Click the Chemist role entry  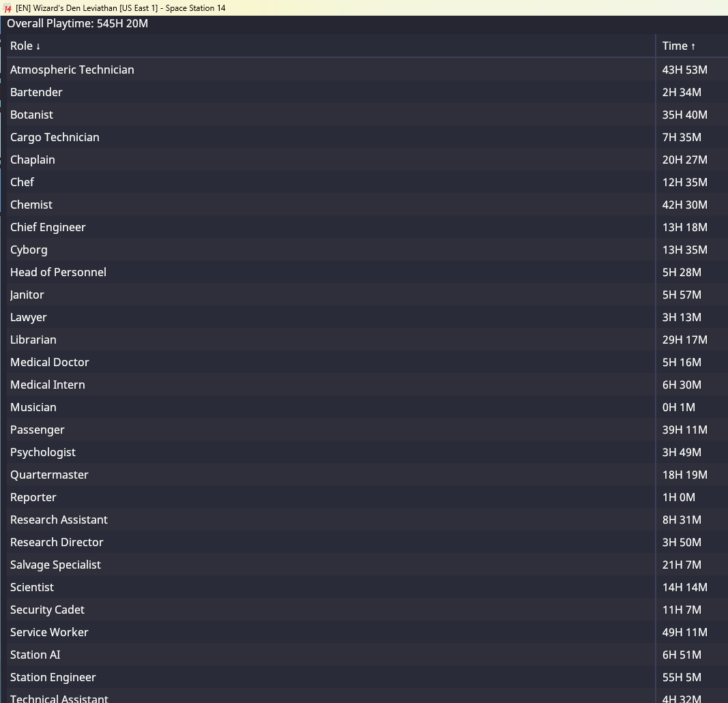(31, 205)
